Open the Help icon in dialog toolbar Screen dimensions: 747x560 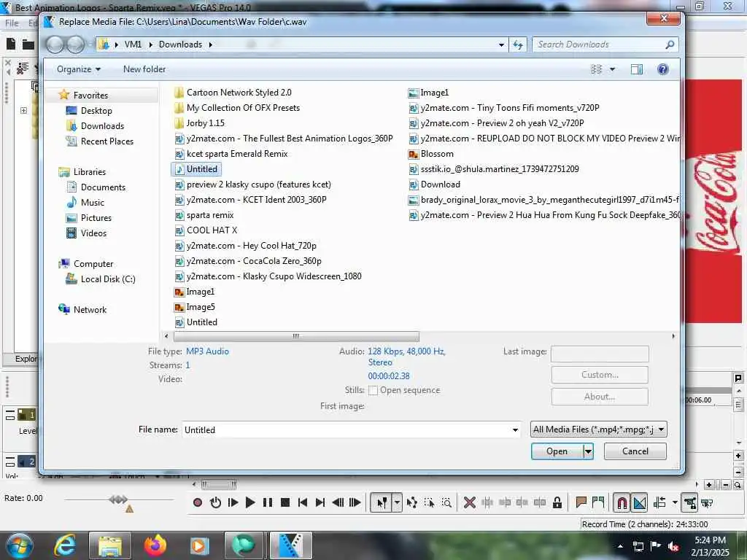[662, 69]
